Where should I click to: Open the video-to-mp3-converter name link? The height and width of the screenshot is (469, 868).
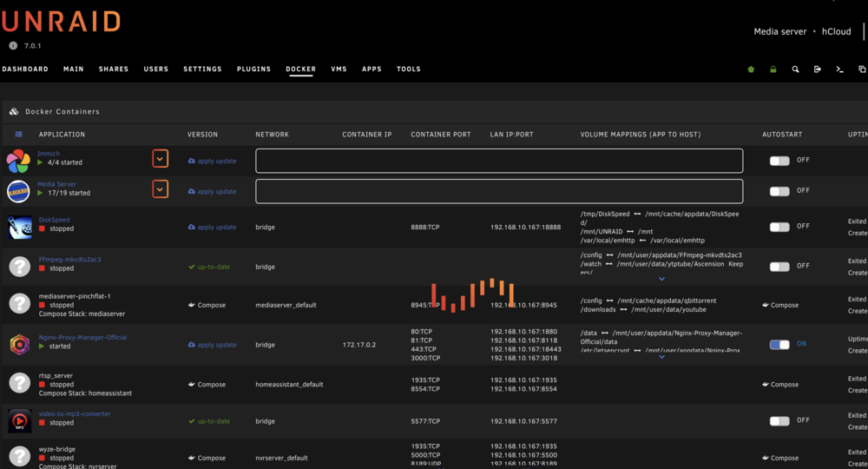[x=75, y=413]
